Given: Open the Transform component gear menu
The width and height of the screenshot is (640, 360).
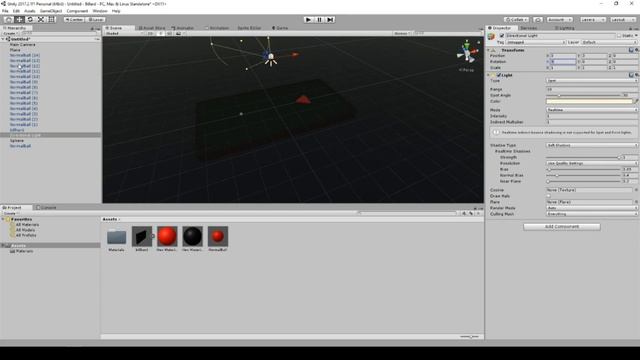Looking at the screenshot, I should [636, 50].
